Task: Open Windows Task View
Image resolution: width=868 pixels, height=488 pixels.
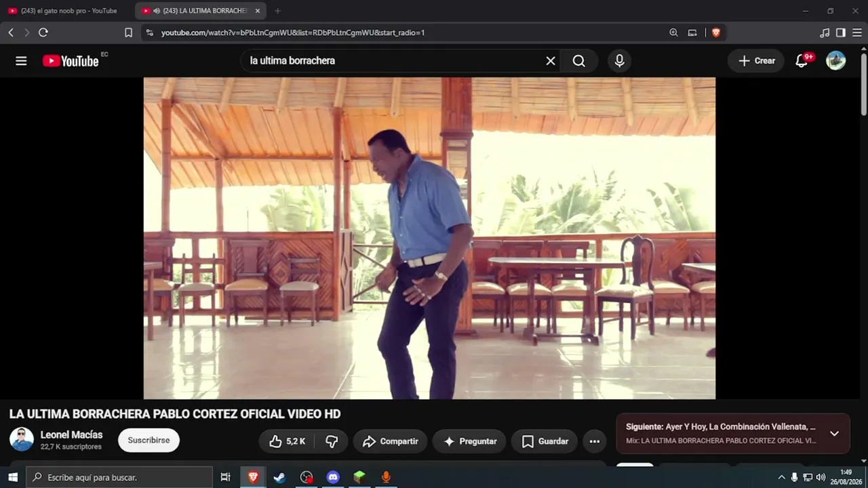Action: tap(226, 477)
